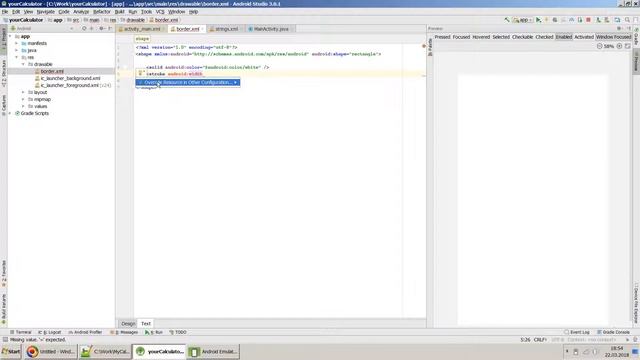This screenshot has height=360, width=640.
Task: Open the TODO tool window
Action: pyautogui.click(x=178, y=332)
